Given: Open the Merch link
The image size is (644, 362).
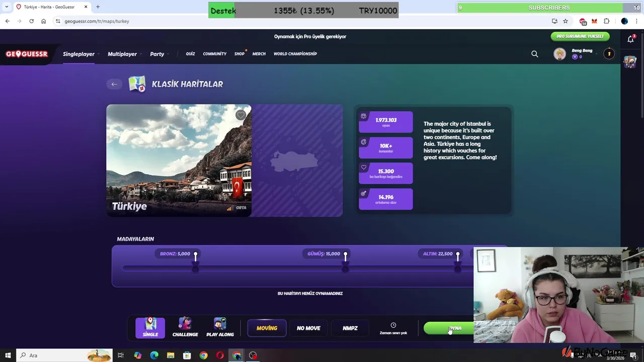Looking at the screenshot, I should click(259, 54).
